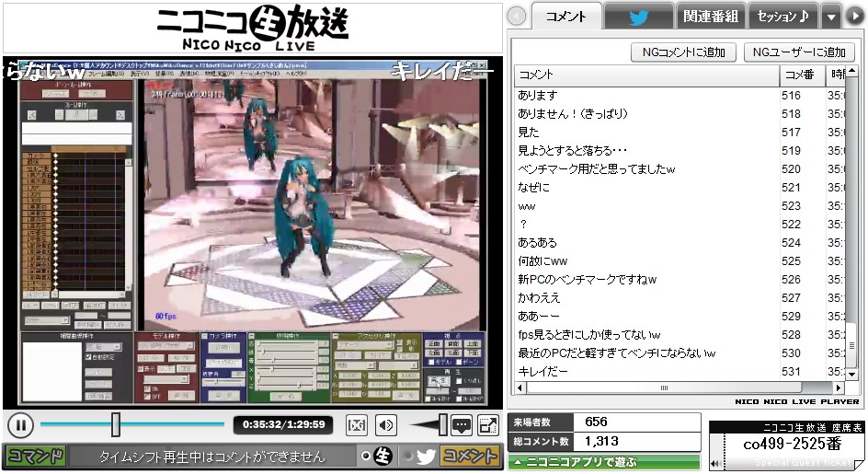Pause the timeshift playback
Image resolution: width=868 pixels, height=474 pixels.
click(20, 426)
